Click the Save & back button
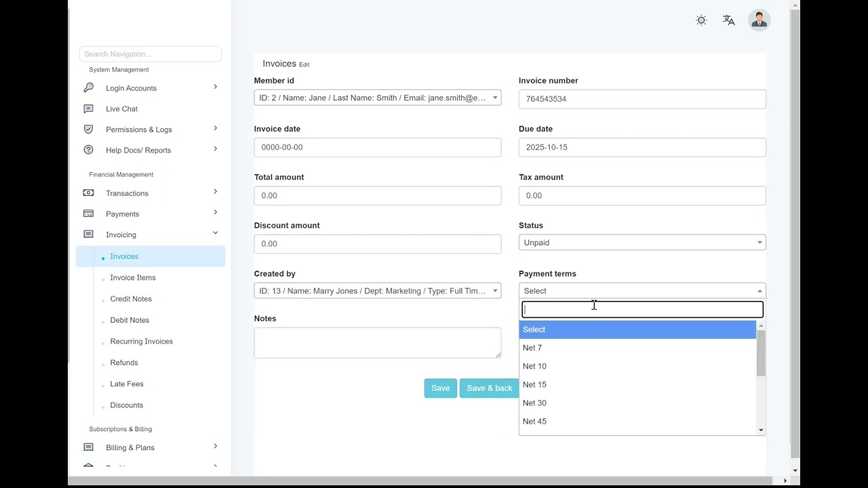The height and width of the screenshot is (488, 868). click(x=489, y=388)
